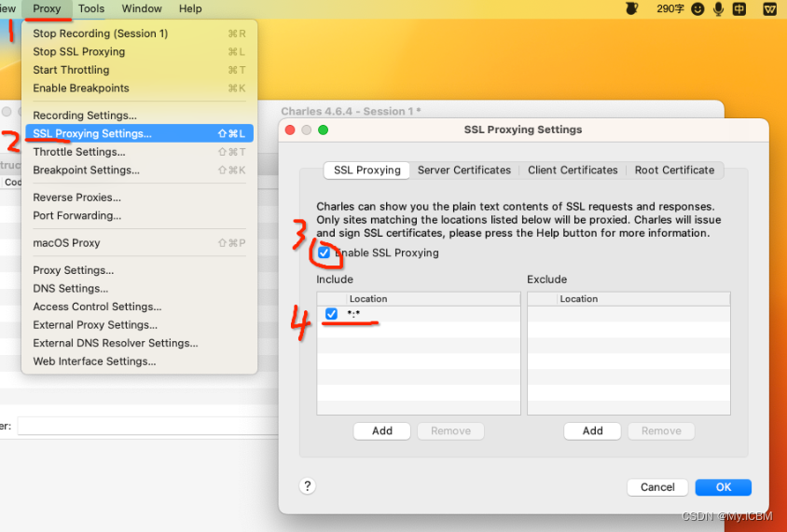Viewport: 787px width, 532px height.
Task: Cancel the SSL Proxying Settings dialog
Action: (x=657, y=487)
